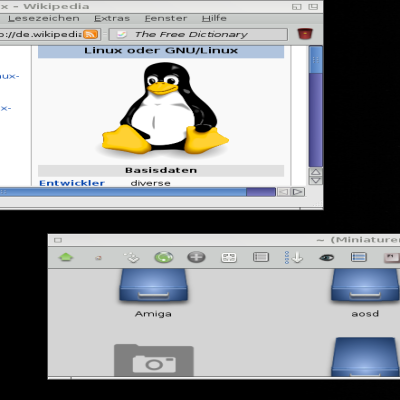Open the Extras menu
This screenshot has width=400, height=400.
[x=112, y=18]
